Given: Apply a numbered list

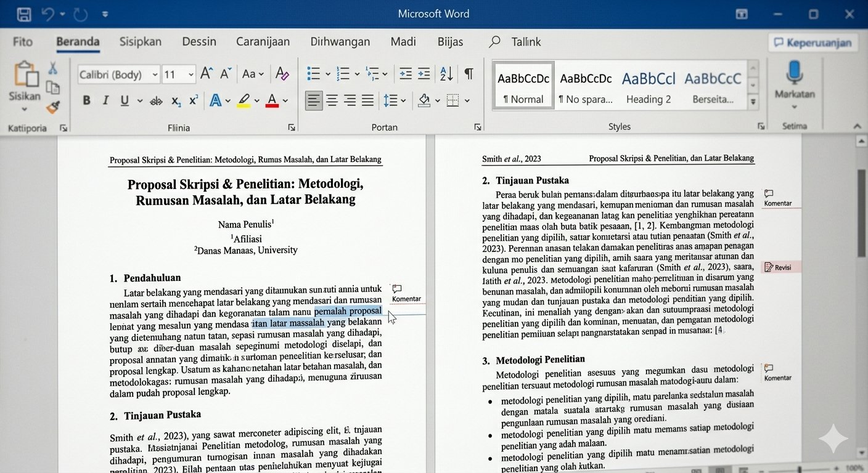Looking at the screenshot, I should click(x=344, y=74).
